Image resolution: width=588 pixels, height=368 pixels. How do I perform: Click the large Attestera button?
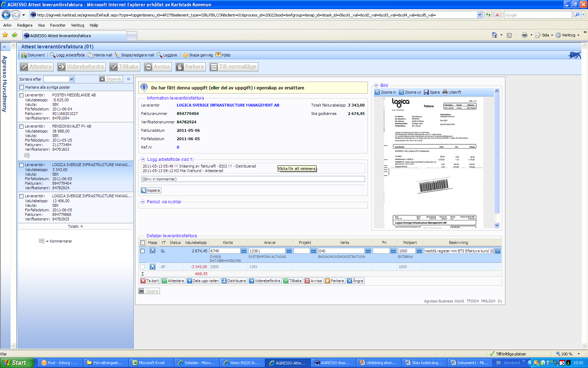(36, 67)
